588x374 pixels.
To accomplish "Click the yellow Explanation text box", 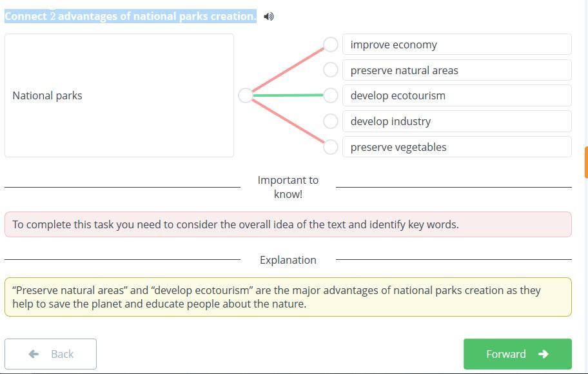I will (288, 297).
